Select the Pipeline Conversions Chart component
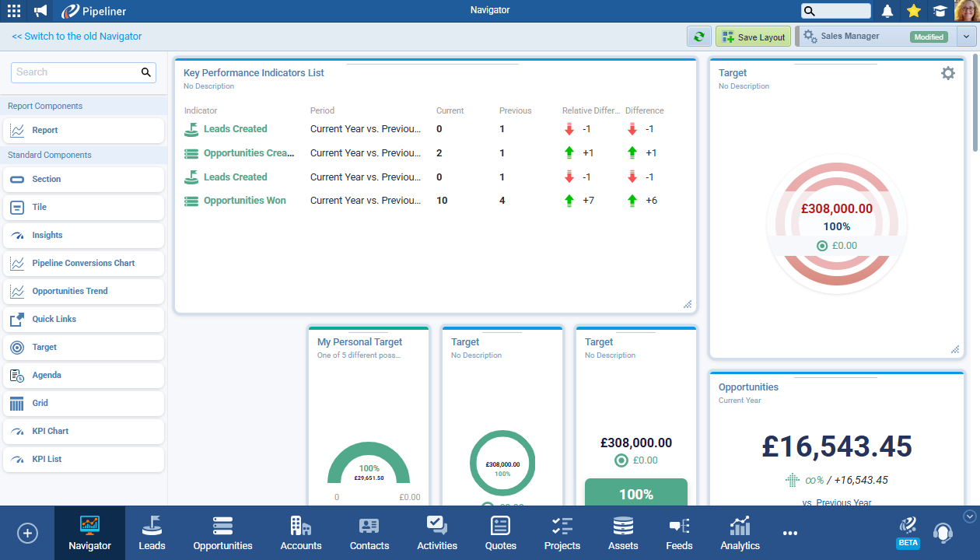The width and height of the screenshot is (980, 560). (83, 263)
